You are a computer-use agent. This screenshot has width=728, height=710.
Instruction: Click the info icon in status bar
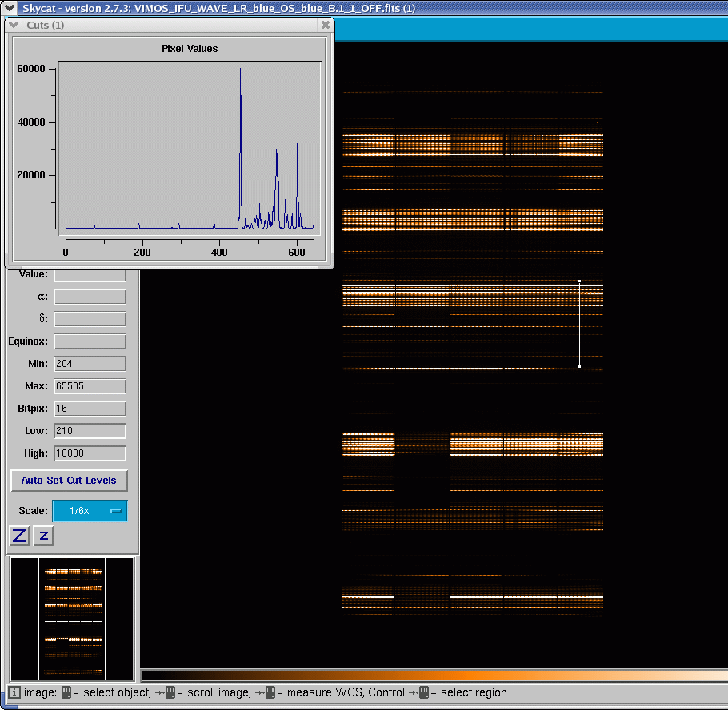coord(14,693)
